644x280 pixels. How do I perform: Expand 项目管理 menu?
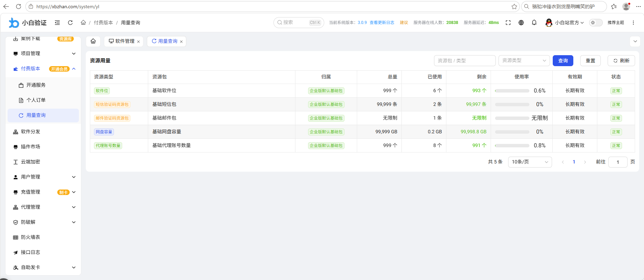pos(43,53)
